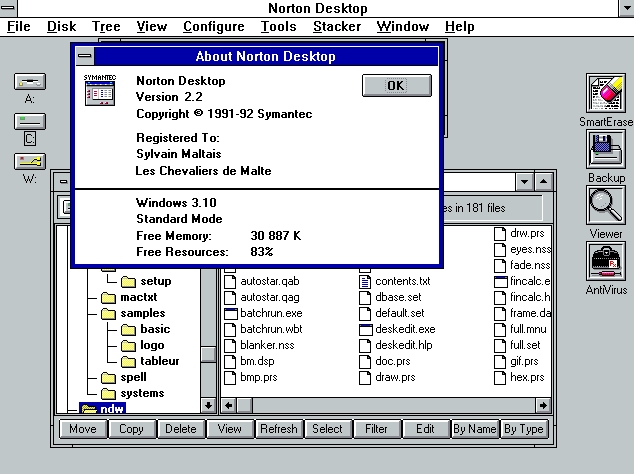634x474 pixels.
Task: Open the Configure menu
Action: coord(214,26)
